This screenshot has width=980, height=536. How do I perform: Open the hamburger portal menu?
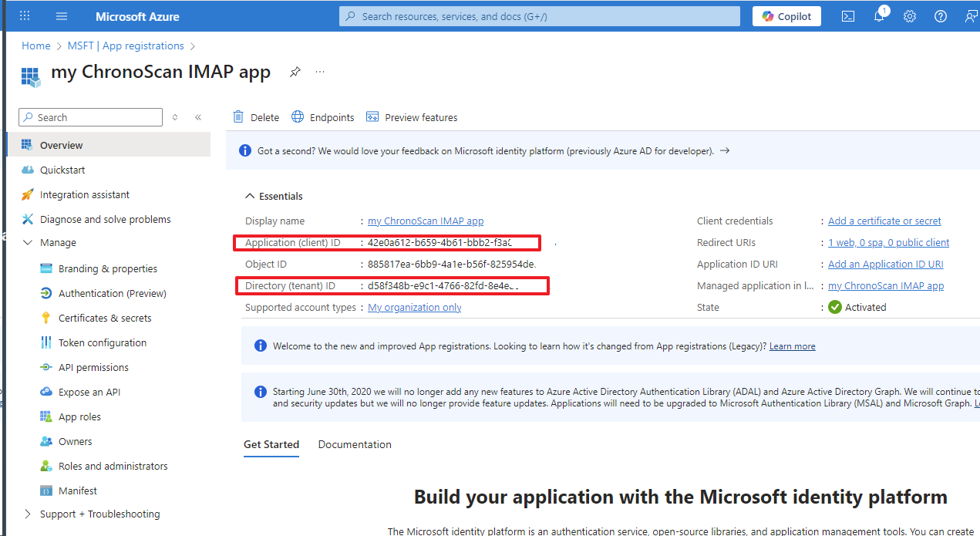(62, 16)
